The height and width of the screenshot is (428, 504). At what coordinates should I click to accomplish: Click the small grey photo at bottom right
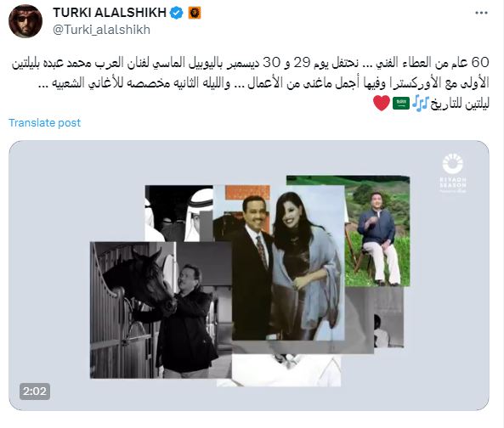click(388, 318)
